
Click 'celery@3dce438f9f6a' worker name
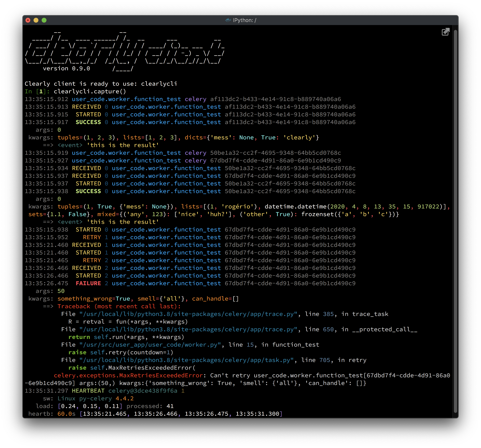pyautogui.click(x=143, y=391)
